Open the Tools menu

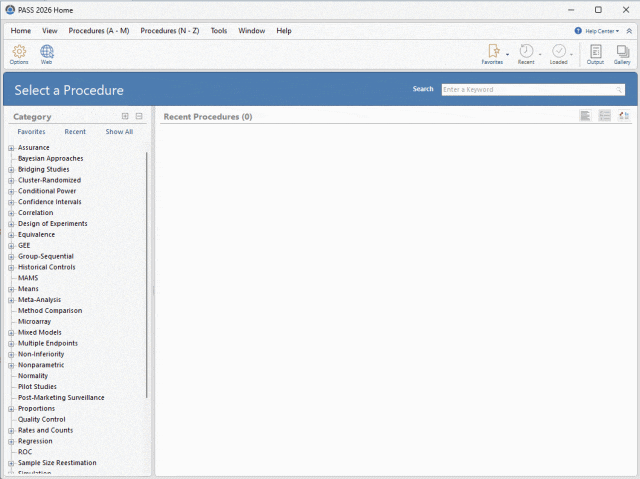pos(219,31)
